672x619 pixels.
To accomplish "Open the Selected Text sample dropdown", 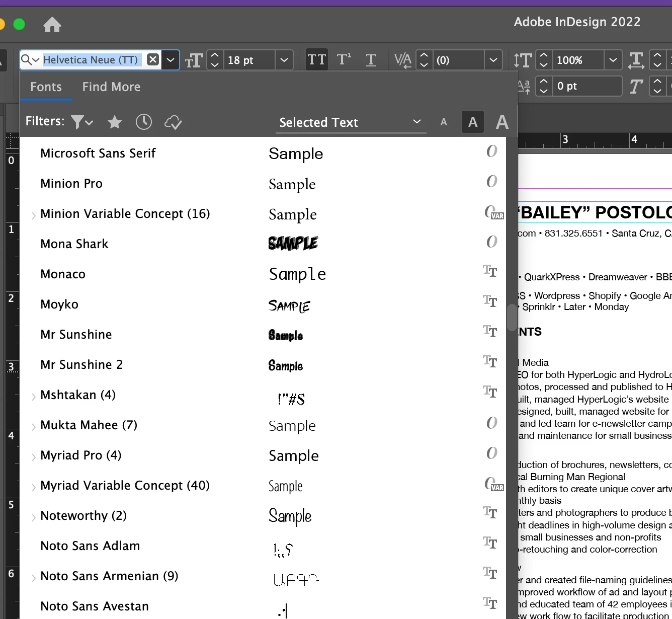I will pos(351,122).
